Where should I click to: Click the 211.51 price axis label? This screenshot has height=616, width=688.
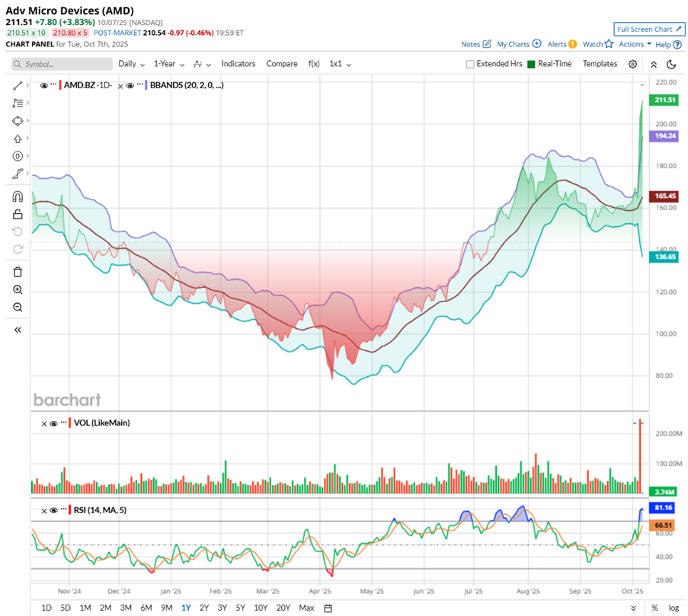pos(665,100)
